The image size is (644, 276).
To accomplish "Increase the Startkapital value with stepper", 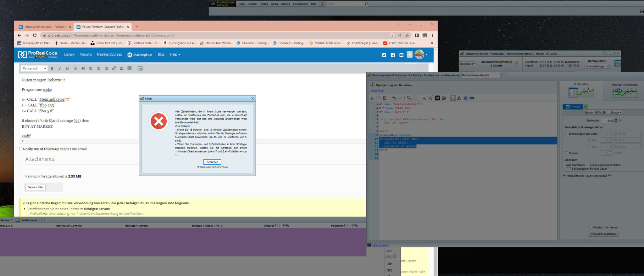I will [x=616, y=119].
